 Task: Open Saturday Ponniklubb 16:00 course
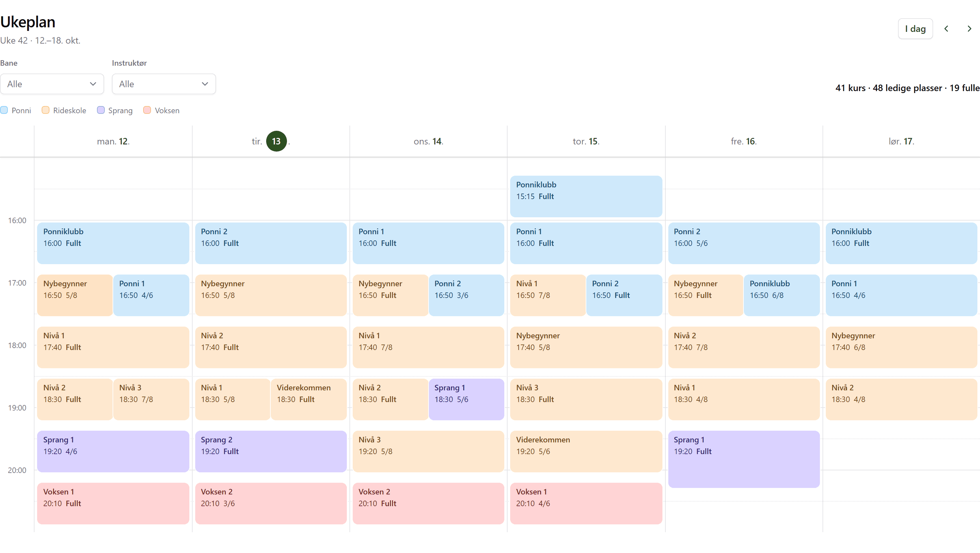(x=901, y=243)
